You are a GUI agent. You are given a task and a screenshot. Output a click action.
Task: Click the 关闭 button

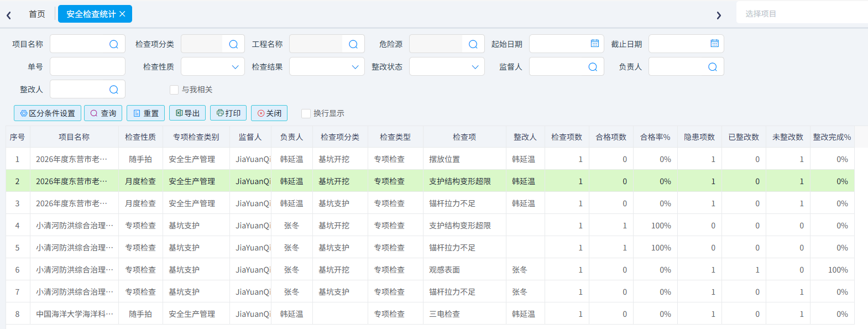(269, 113)
